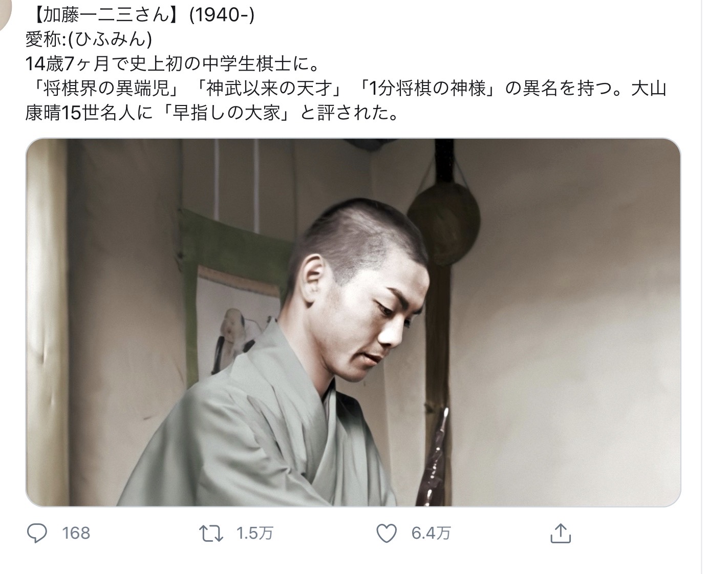The image size is (728, 574).
Task: Click the tweet heading 【加藤一二三さん】(1940-)
Action: click(x=139, y=15)
